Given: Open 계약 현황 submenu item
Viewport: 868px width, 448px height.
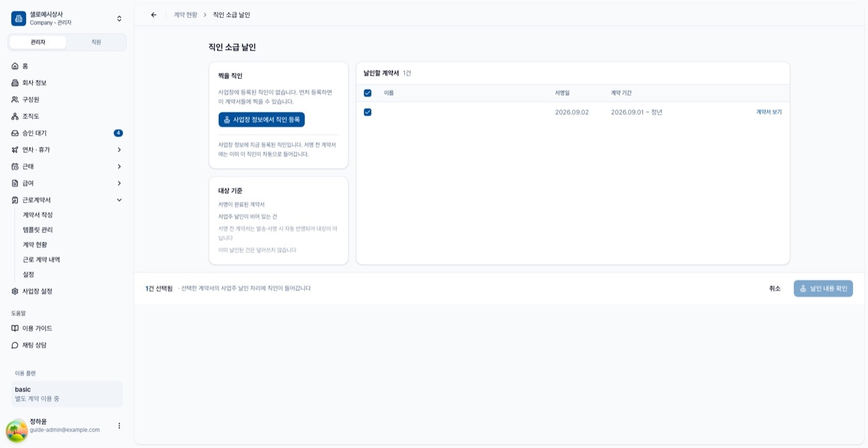Looking at the screenshot, I should point(35,244).
